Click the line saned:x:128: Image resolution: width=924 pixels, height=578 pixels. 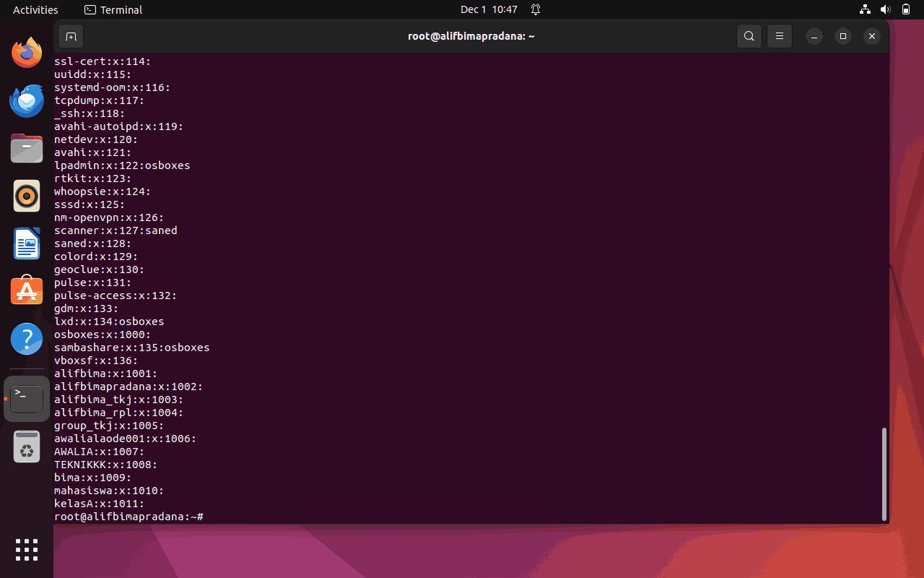93,243
